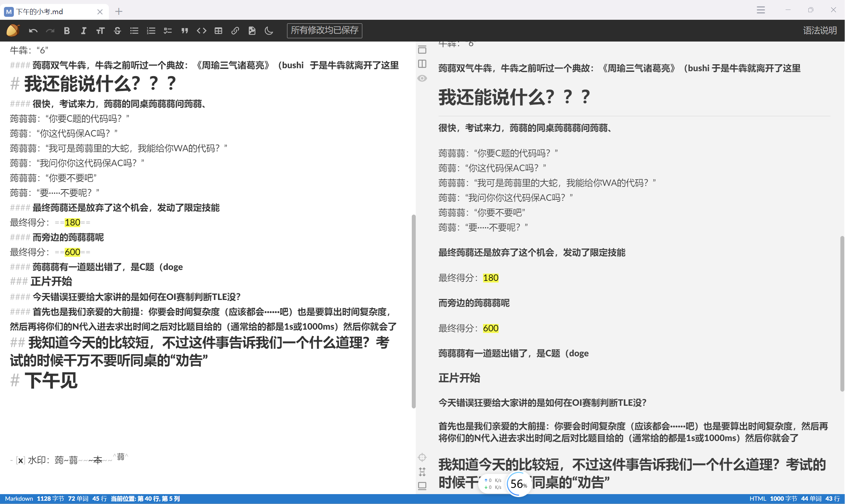Image resolution: width=845 pixels, height=504 pixels.
Task: Click the acorn app logo icon
Action: click(x=13, y=31)
